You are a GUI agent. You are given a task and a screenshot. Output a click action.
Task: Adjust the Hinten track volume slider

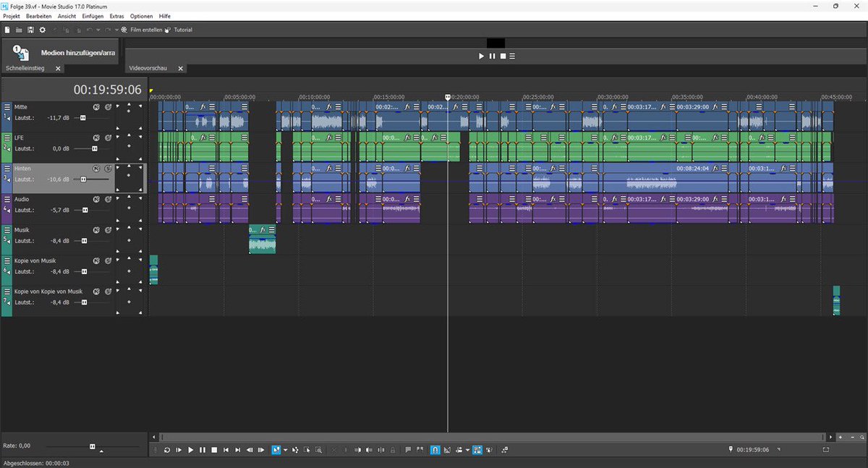[83, 179]
